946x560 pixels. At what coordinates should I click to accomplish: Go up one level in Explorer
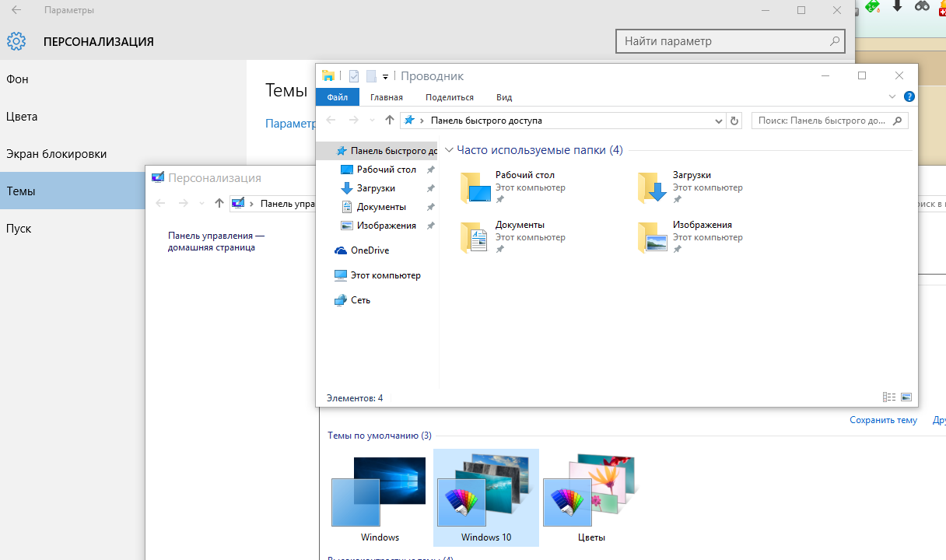tap(390, 121)
